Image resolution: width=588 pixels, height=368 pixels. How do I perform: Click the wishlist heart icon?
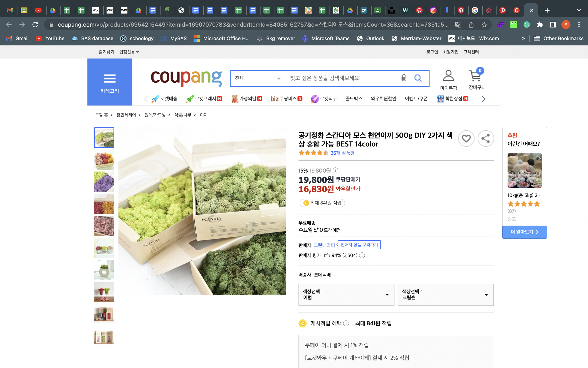[466, 138]
